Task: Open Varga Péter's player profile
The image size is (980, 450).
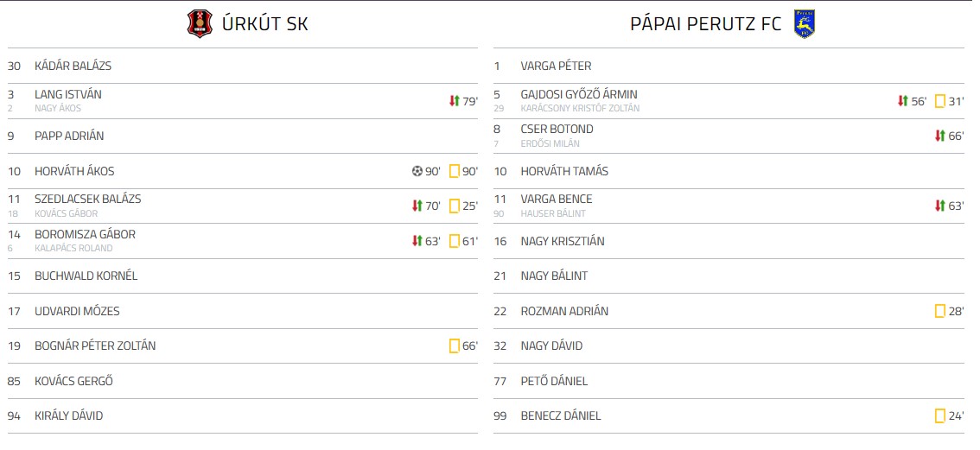Action: [x=556, y=66]
